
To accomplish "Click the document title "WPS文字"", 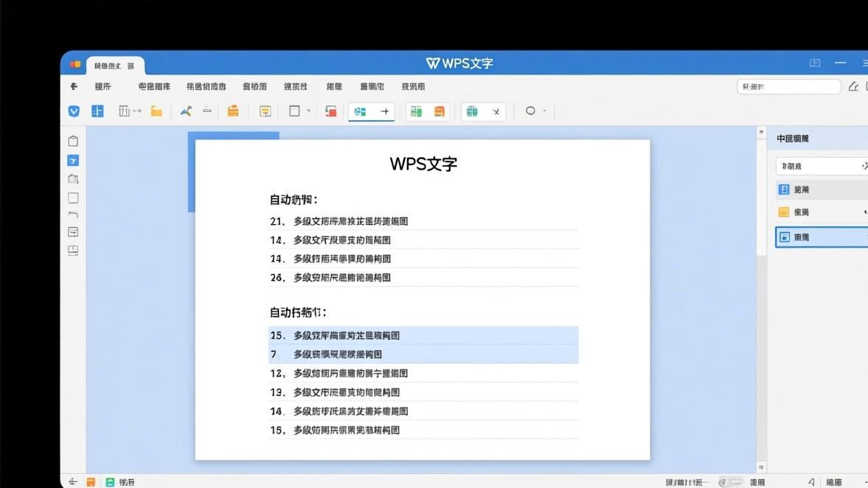I will (x=423, y=164).
